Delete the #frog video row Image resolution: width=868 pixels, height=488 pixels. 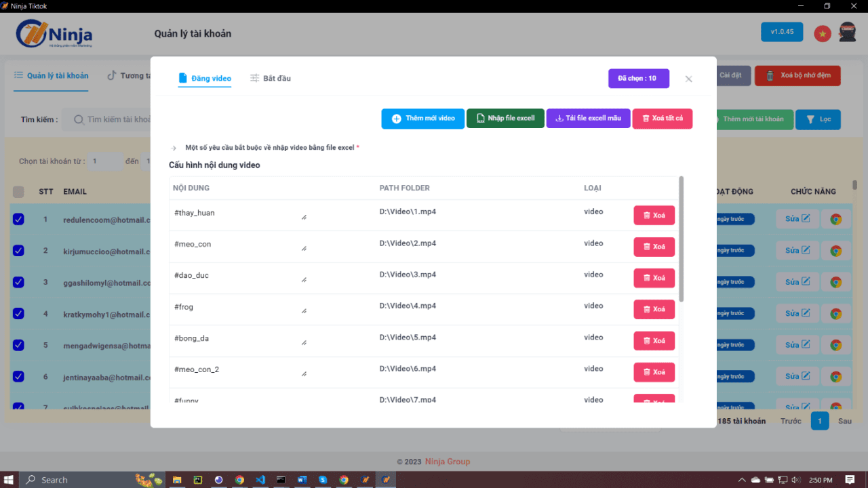coord(654,309)
